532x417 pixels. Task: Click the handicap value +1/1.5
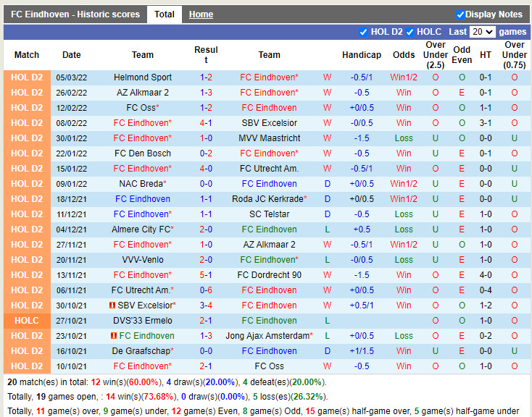click(x=362, y=351)
